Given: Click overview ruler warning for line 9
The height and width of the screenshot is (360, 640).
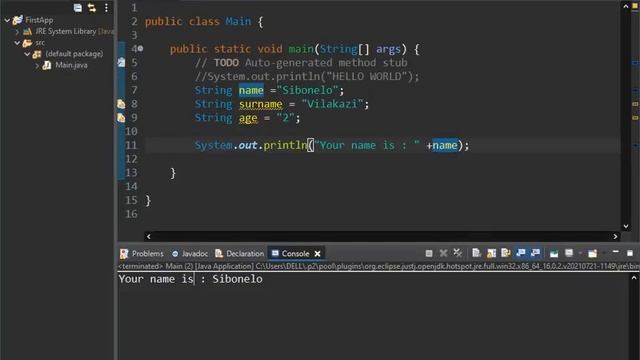Looking at the screenshot, I should pos(635,118).
